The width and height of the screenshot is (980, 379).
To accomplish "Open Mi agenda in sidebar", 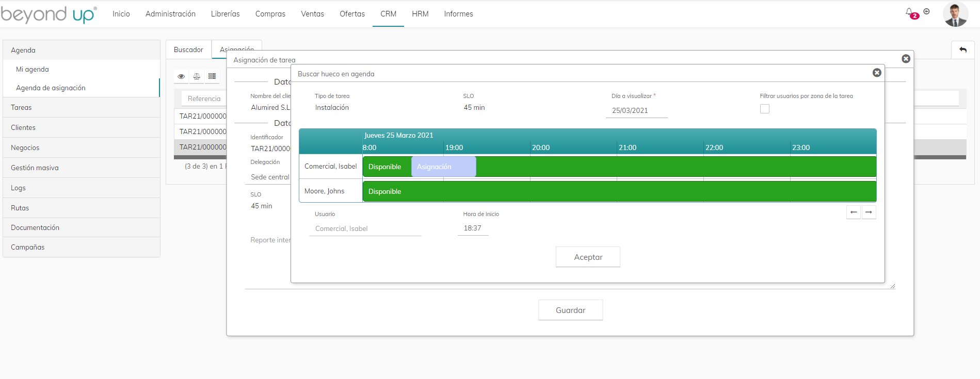I will coord(82,69).
